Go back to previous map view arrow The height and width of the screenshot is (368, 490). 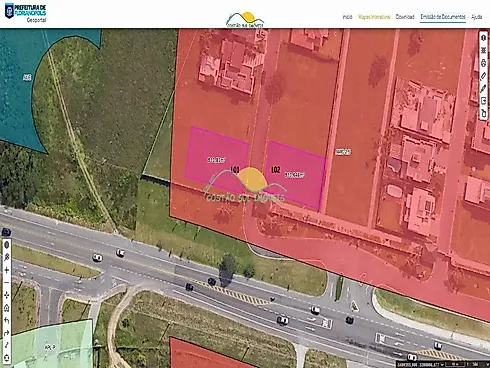[6, 320]
